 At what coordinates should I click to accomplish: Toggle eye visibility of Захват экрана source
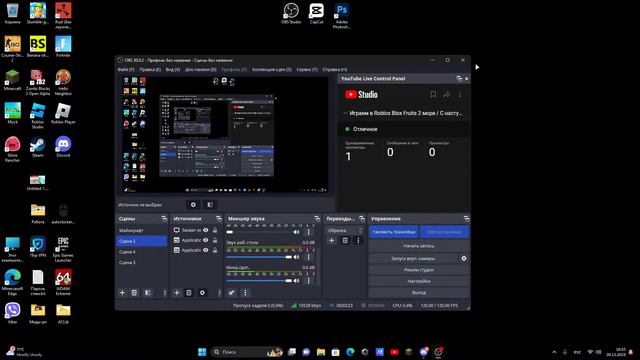point(206,230)
